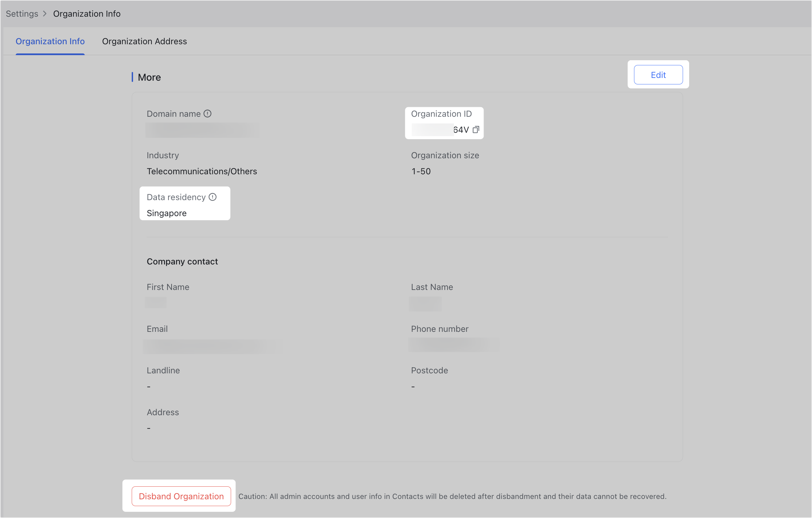The width and height of the screenshot is (812, 518).
Task: Click the blurred Phone number value
Action: tap(453, 344)
